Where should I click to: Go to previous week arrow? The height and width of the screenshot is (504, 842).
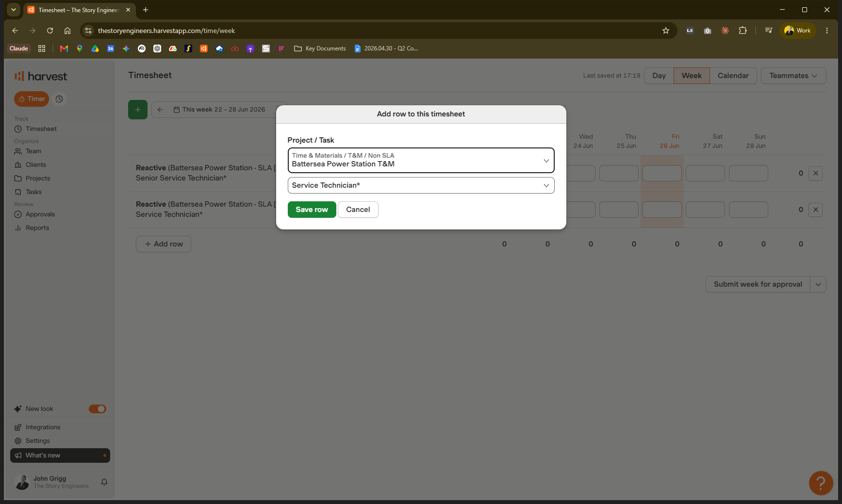coord(160,110)
